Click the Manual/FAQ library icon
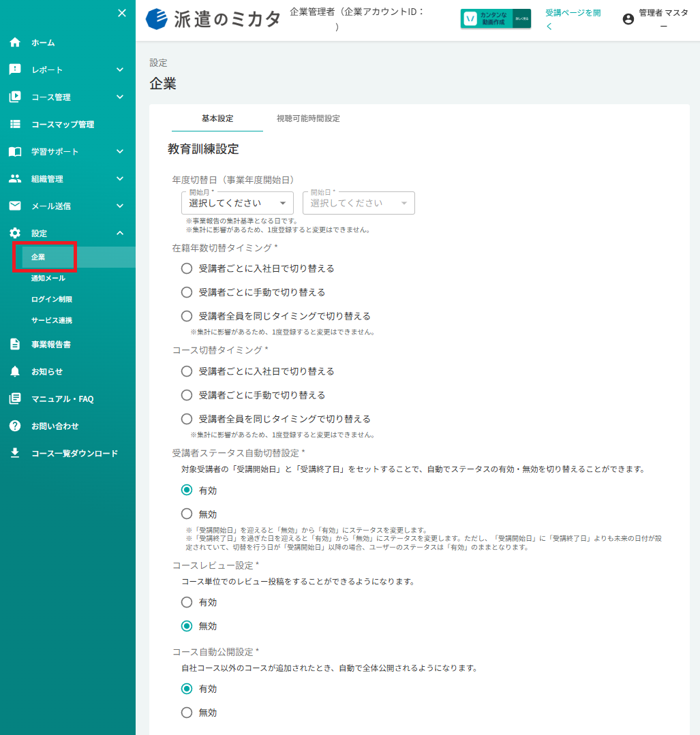The width and height of the screenshot is (700, 735). coord(15,398)
